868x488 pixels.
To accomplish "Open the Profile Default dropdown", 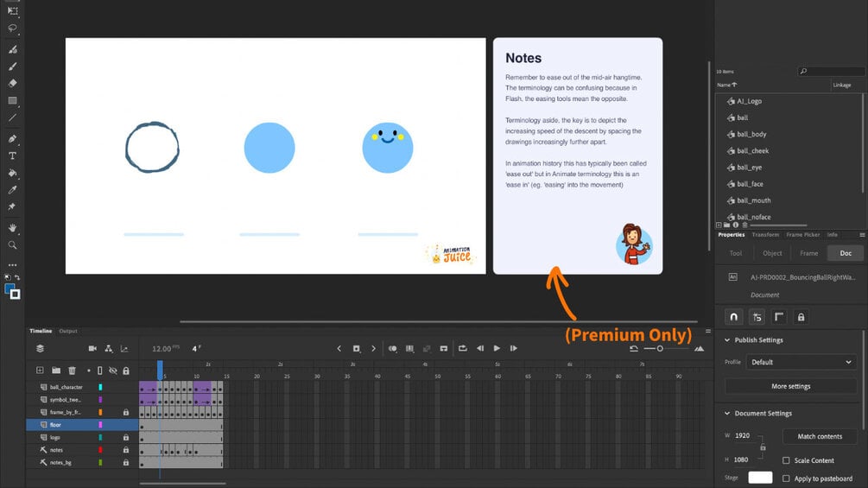I will [801, 362].
